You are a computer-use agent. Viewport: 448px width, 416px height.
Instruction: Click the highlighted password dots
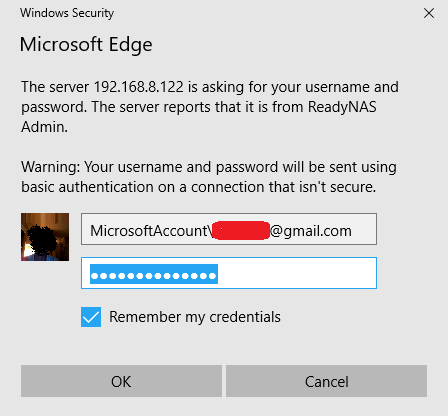click(154, 274)
